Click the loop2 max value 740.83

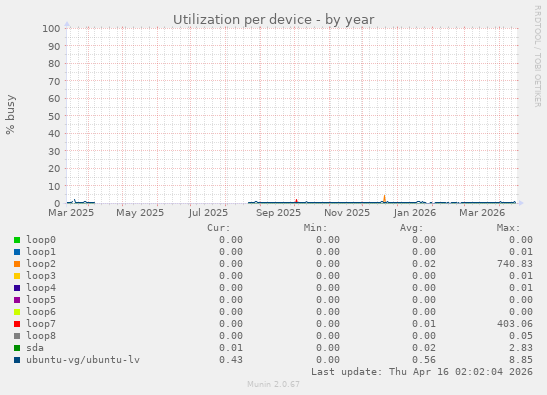coord(515,264)
